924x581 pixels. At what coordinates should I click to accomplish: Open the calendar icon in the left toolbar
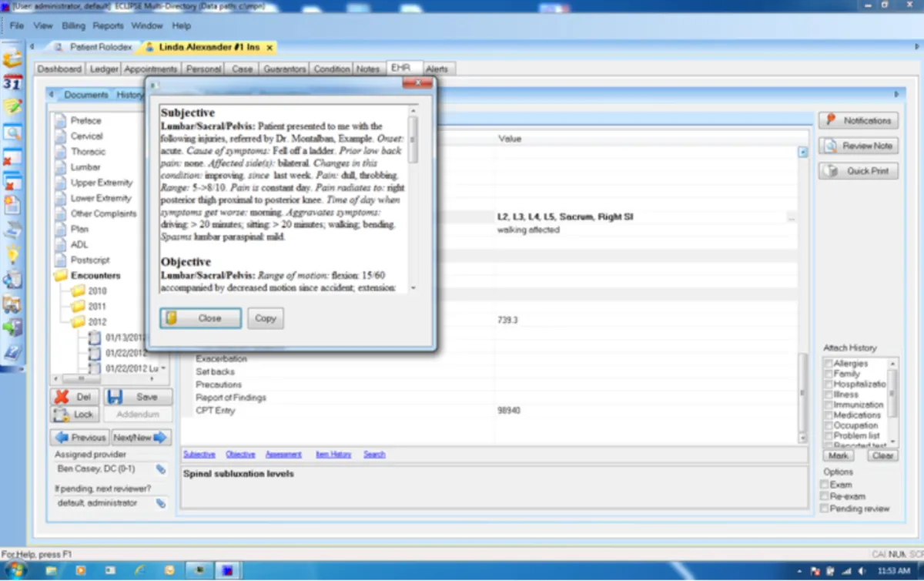(x=12, y=82)
